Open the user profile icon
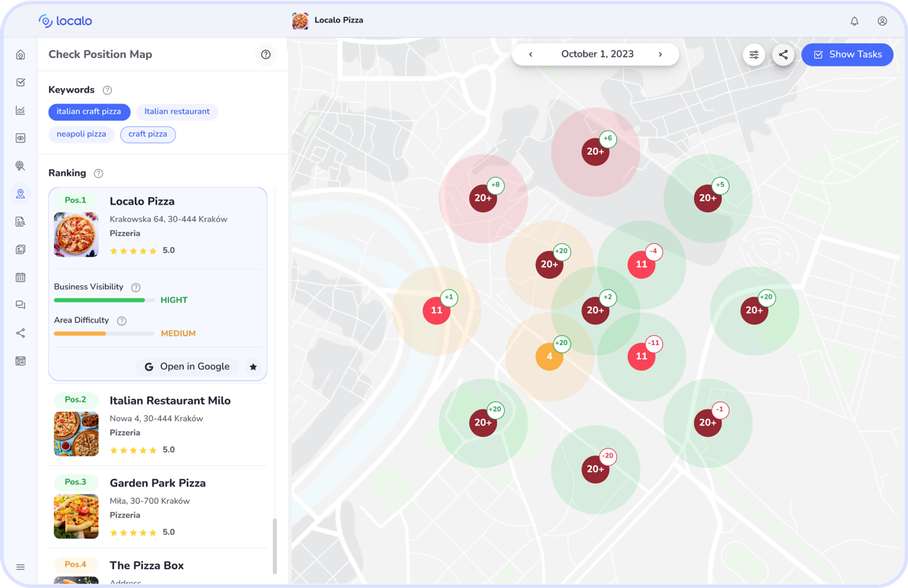Image resolution: width=908 pixels, height=588 pixels. (882, 21)
